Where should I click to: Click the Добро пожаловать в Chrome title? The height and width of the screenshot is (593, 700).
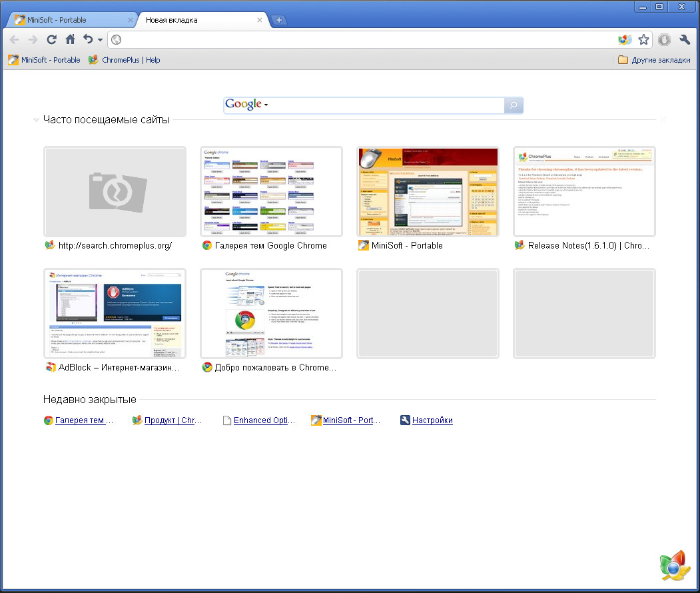tap(276, 368)
